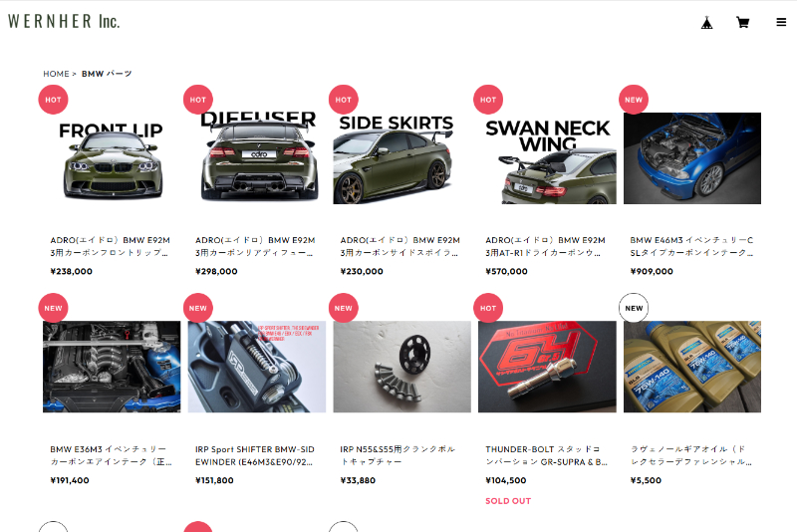Click NEW badge on the IRP Sport Shifter
The width and height of the screenshot is (797, 532).
pos(197,308)
